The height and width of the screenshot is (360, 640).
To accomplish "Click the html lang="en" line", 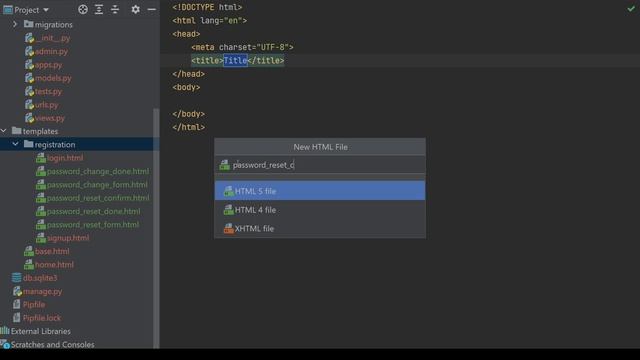I will [x=209, y=20].
